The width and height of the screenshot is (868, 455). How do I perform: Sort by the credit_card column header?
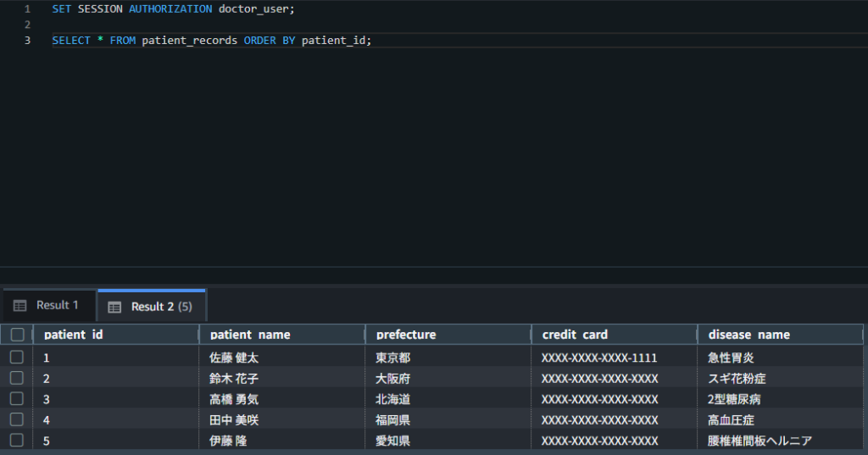[614, 335]
